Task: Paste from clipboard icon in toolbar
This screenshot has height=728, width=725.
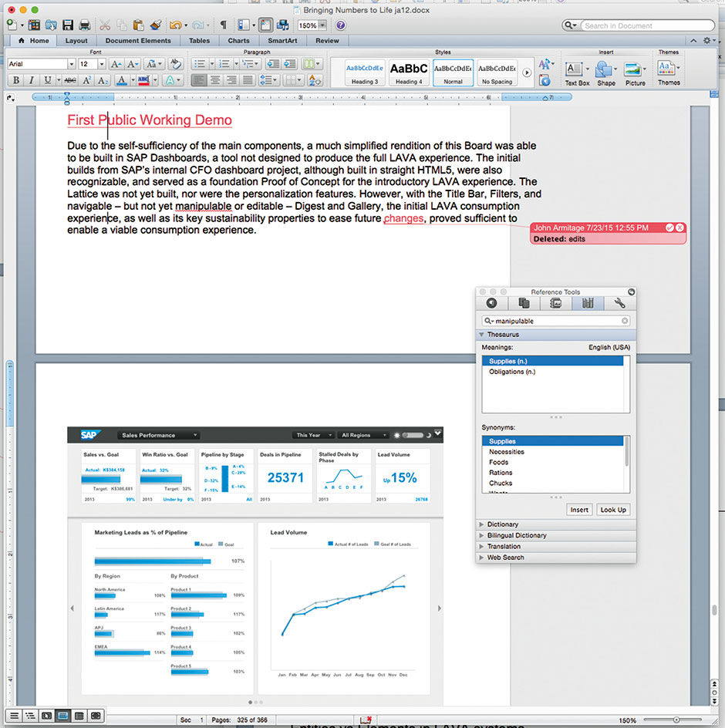Action: pyautogui.click(x=138, y=25)
